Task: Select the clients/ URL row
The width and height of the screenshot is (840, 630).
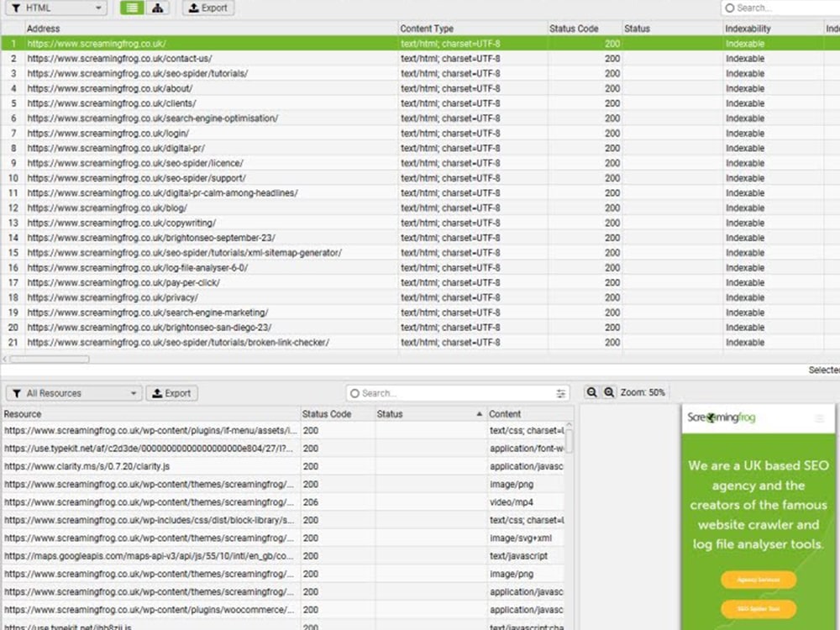Action: pos(420,103)
